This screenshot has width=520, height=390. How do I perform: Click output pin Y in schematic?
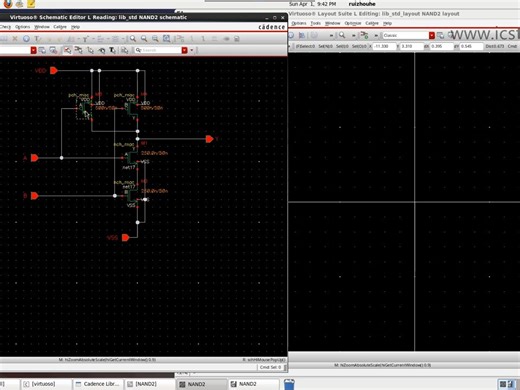[x=209, y=139]
